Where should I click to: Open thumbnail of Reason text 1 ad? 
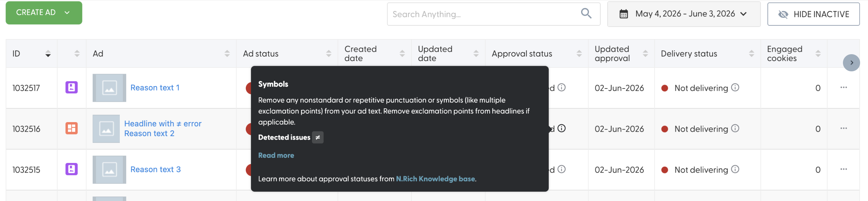coord(109,88)
